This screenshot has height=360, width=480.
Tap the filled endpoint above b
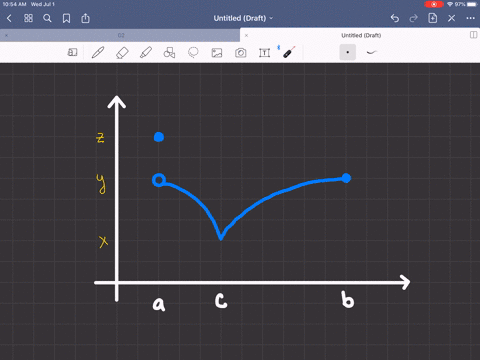pos(346,178)
